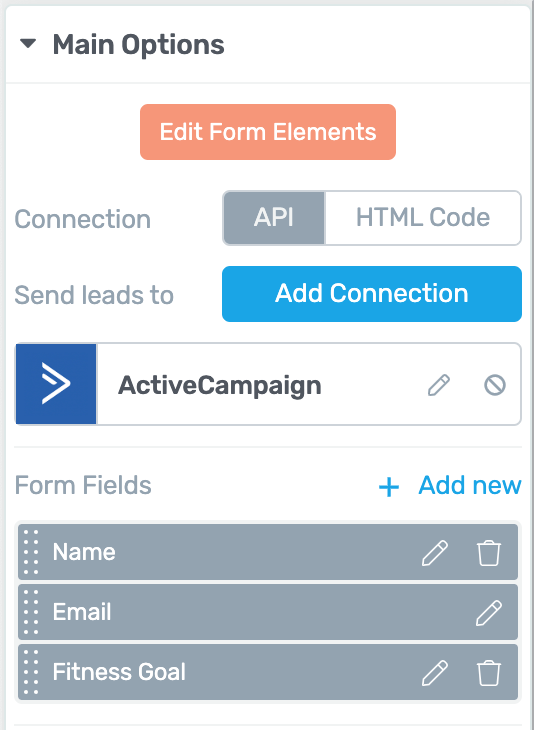Edit the Email form field
The image size is (534, 730).
489,612
